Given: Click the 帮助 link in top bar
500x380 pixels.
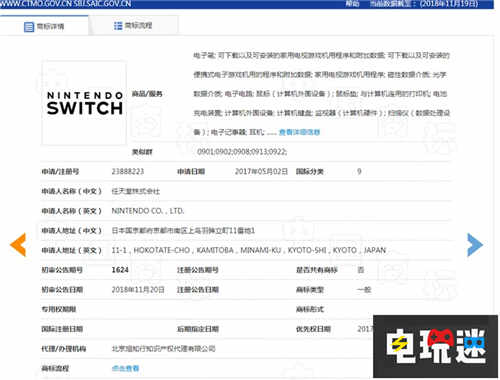Looking at the screenshot, I should tap(352, 4).
